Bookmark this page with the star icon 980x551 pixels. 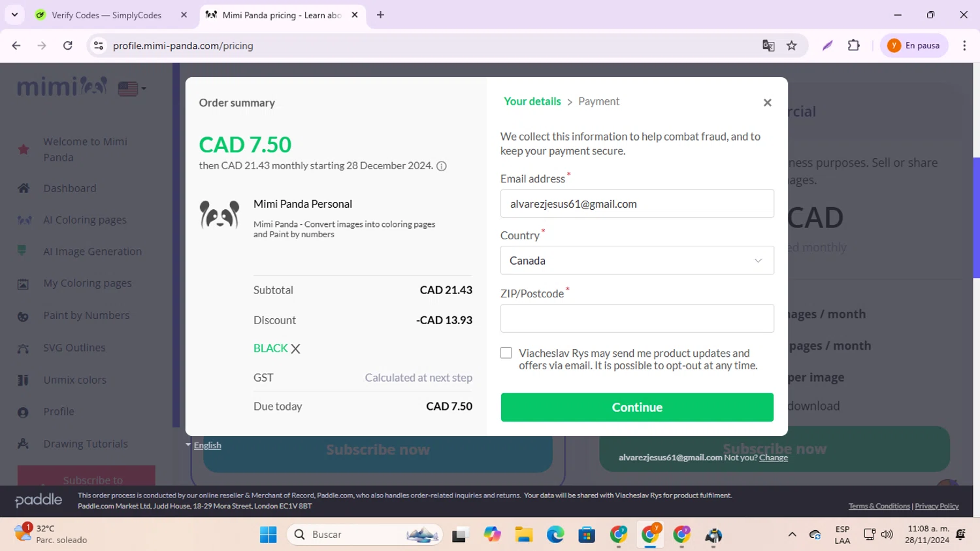792,46
